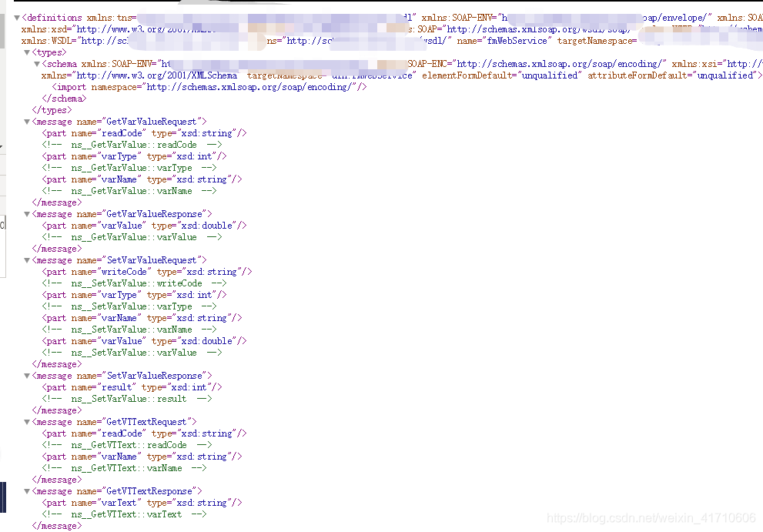Click the part name="writeCode" line
The image size is (763, 532).
coord(147,272)
